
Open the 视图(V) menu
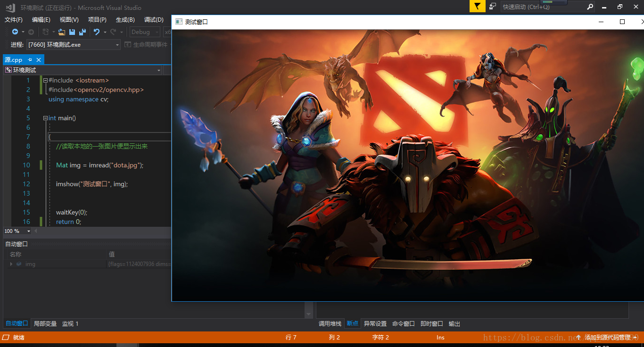(x=69, y=19)
